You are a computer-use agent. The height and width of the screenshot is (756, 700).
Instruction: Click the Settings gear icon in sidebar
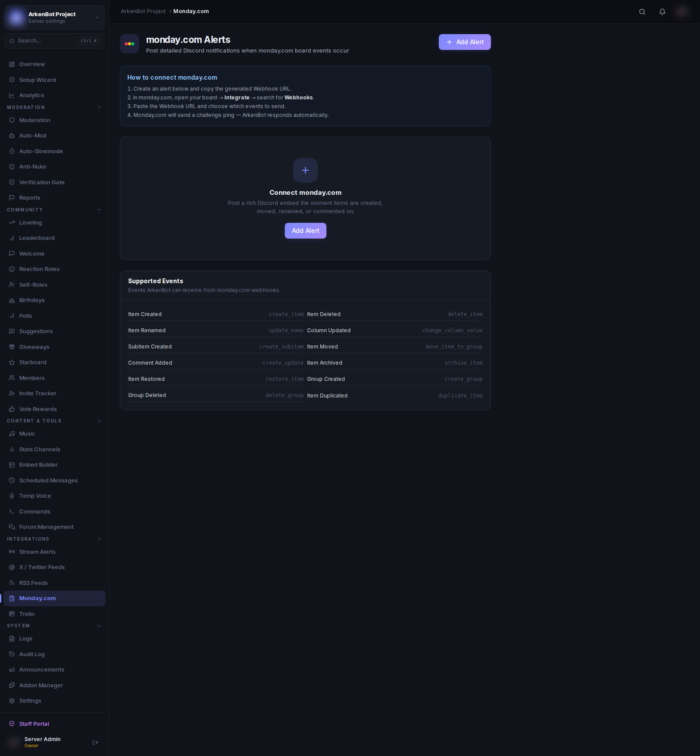12,701
